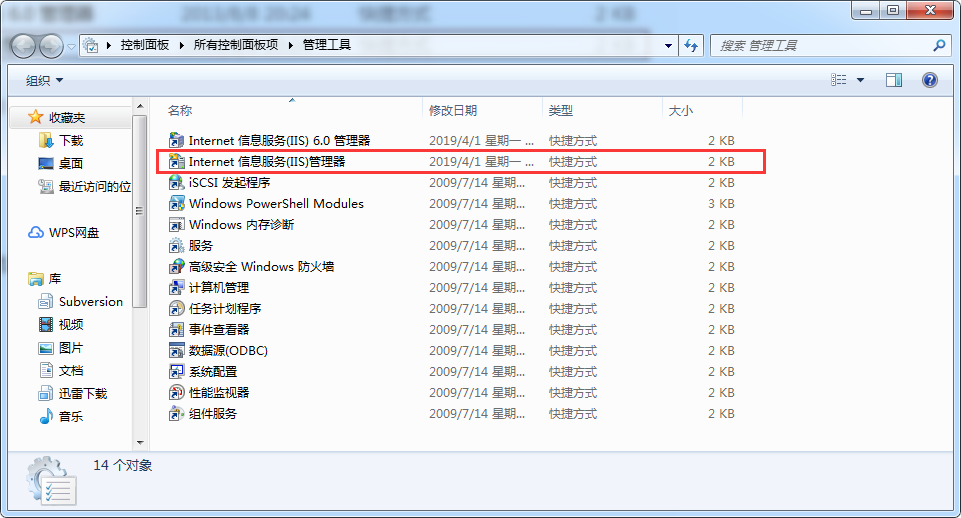Select the 服务 gear icon
Image resolution: width=961 pixels, height=518 pixels.
(177, 245)
